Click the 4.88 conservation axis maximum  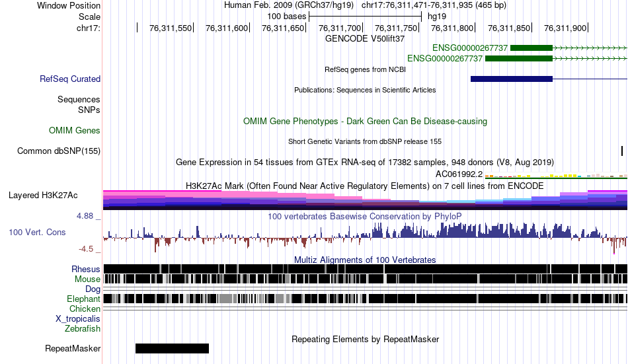click(86, 216)
